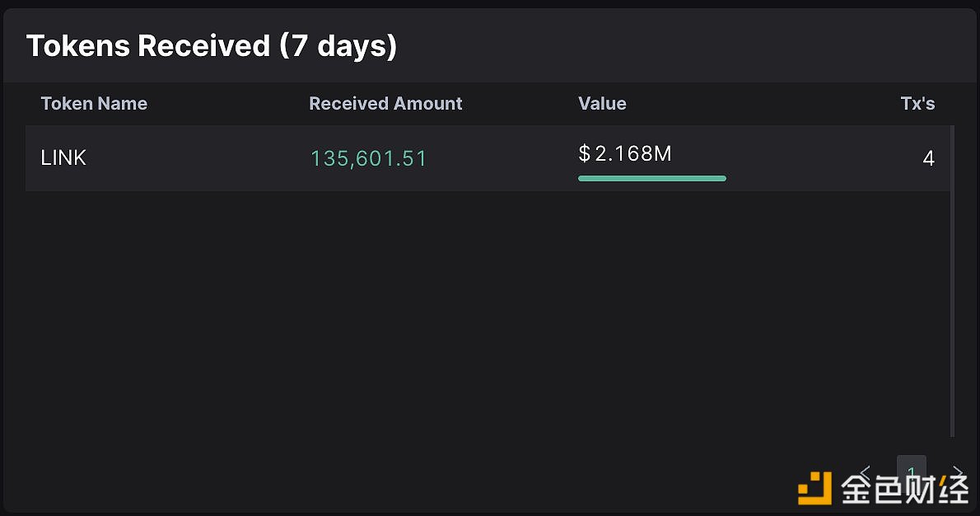Sort by Value column header
Screen dimensions: 980x516
pos(602,104)
